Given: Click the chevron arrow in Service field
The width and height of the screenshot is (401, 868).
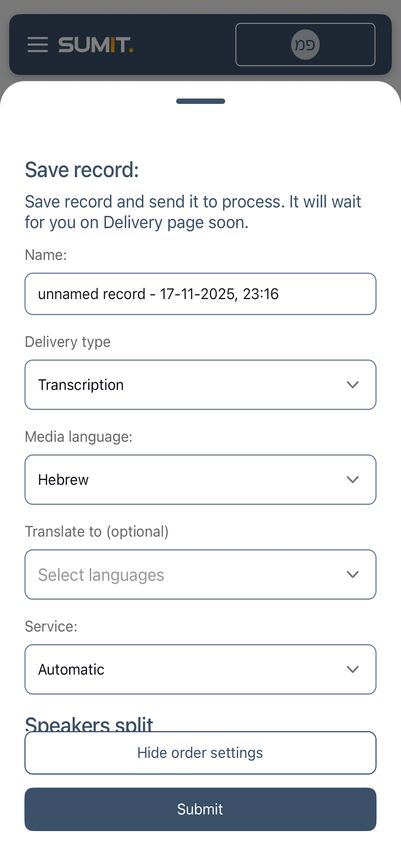Looking at the screenshot, I should [353, 669].
